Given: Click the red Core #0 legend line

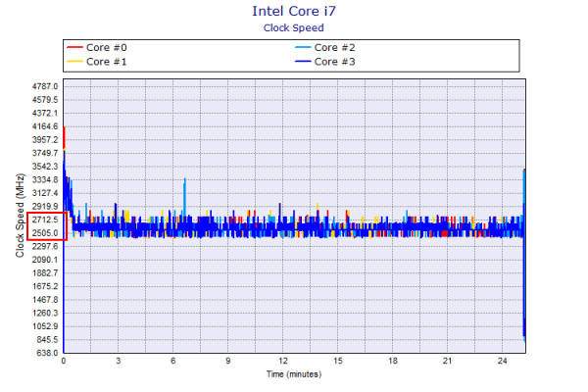Looking at the screenshot, I should 74,48.
